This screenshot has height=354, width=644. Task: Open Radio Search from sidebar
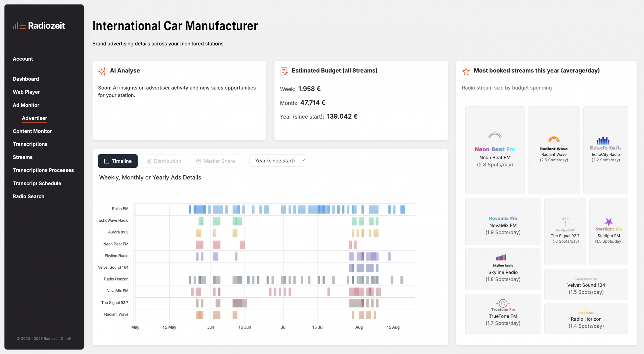[28, 196]
